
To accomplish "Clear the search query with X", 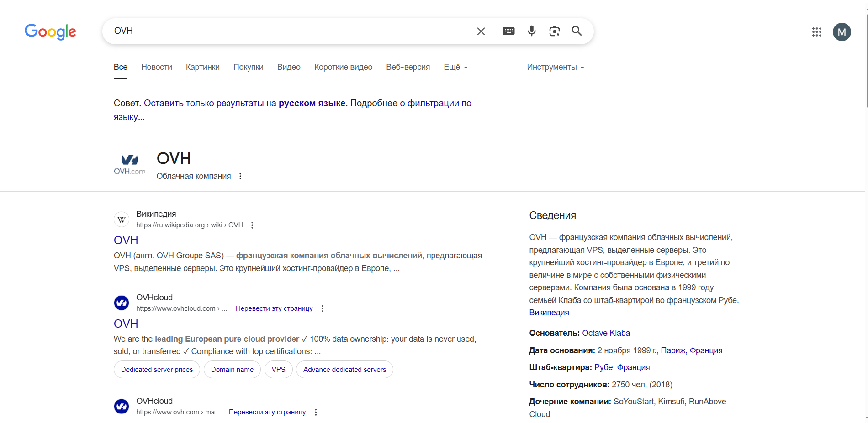I will pos(481,31).
